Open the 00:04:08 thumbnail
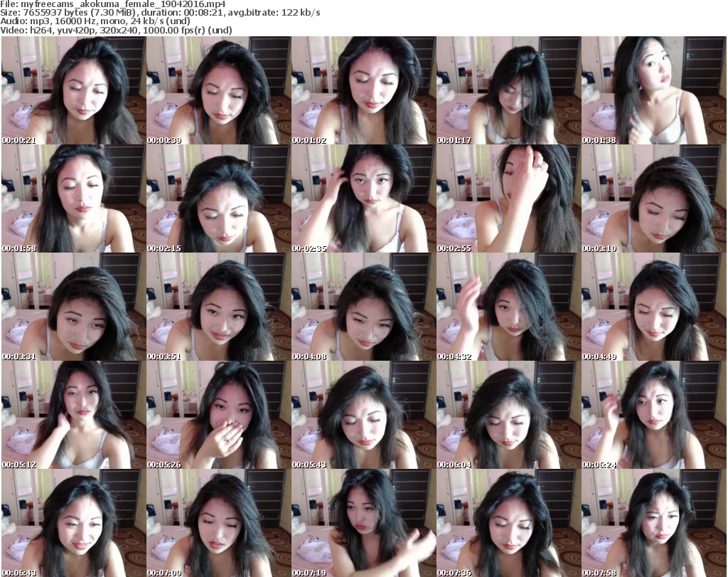The width and height of the screenshot is (728, 577). [363, 307]
